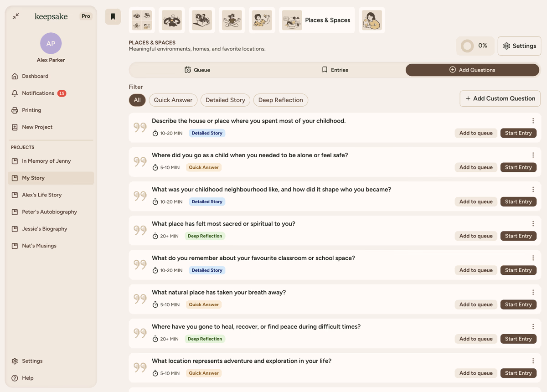Filter questions by Detailed Story
Image resolution: width=547 pixels, height=392 pixels.
pyautogui.click(x=225, y=100)
